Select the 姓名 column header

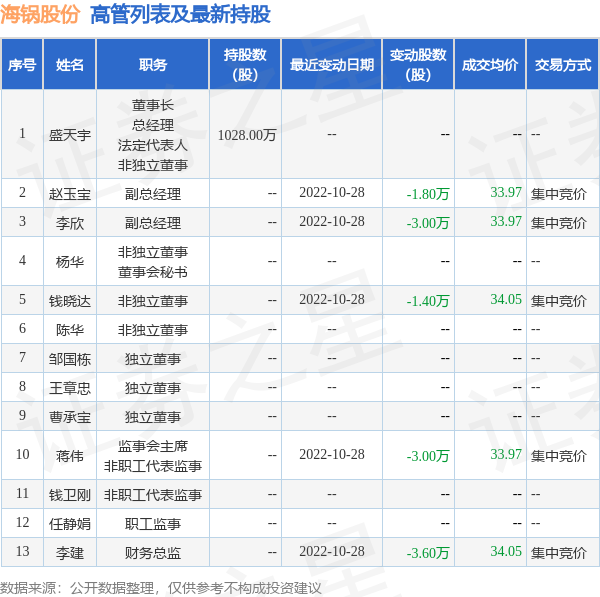70,65
